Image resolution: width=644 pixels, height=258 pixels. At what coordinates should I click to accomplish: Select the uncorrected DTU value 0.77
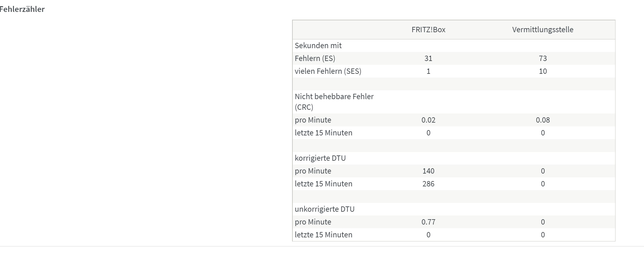[x=428, y=222]
